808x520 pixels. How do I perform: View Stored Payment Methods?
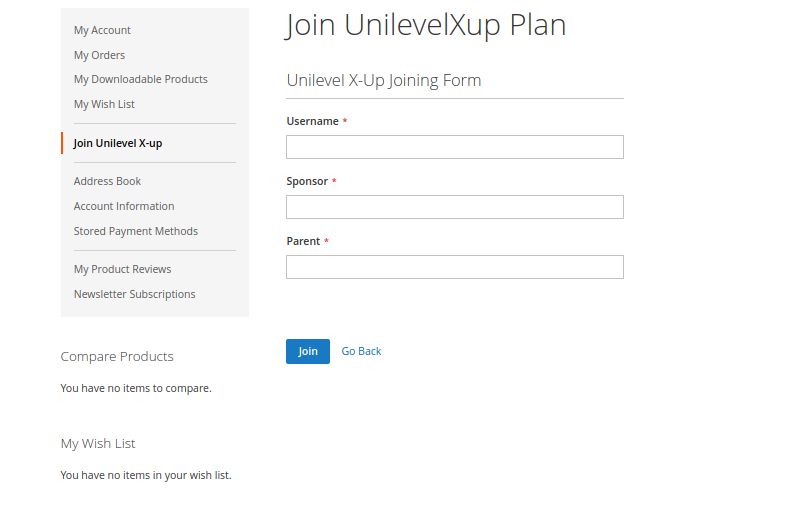coord(136,231)
